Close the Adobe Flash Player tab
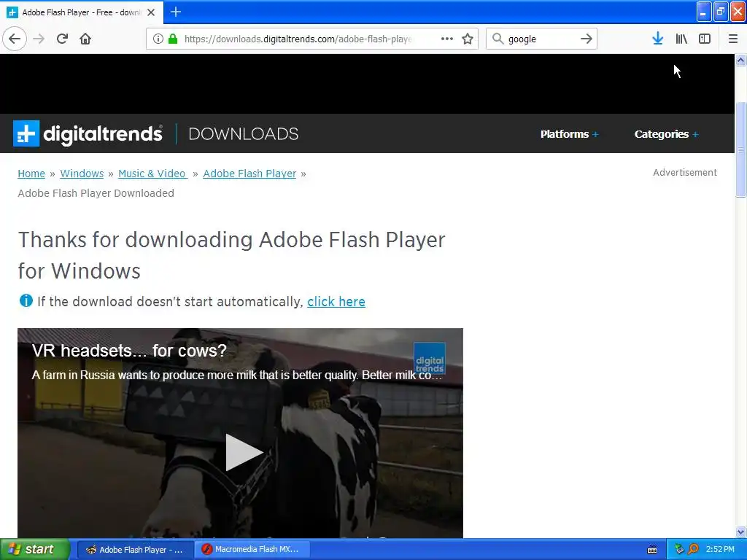This screenshot has height=560, width=747. pos(151,12)
